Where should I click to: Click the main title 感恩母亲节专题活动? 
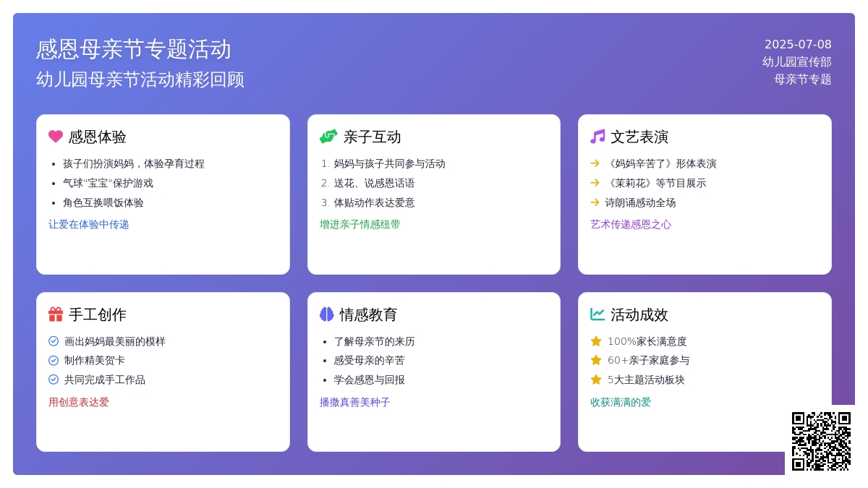pyautogui.click(x=134, y=49)
